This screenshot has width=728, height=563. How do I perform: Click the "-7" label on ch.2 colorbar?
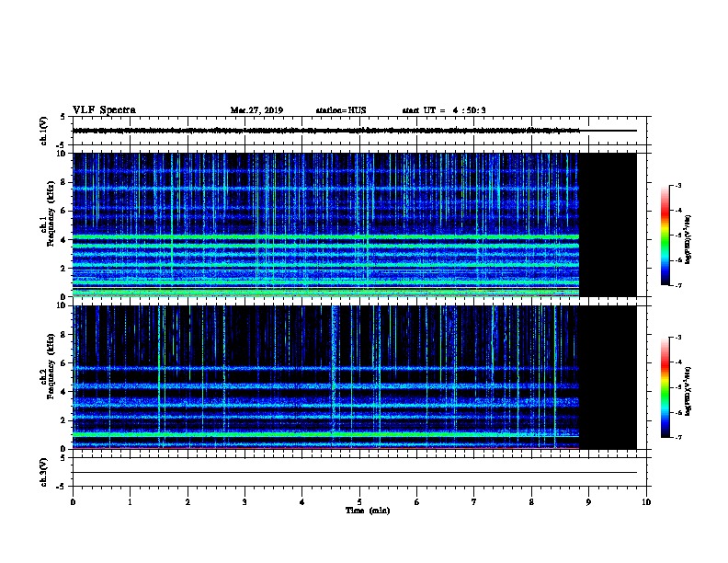coord(678,437)
